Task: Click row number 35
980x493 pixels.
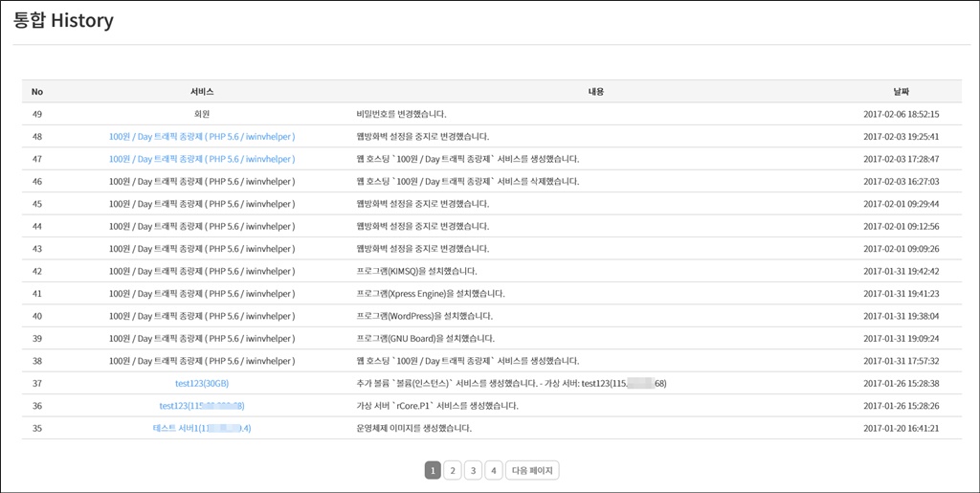Action: 37,428
